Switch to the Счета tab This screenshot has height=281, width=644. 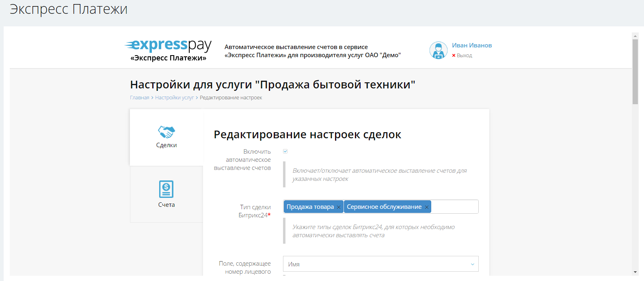[166, 194]
